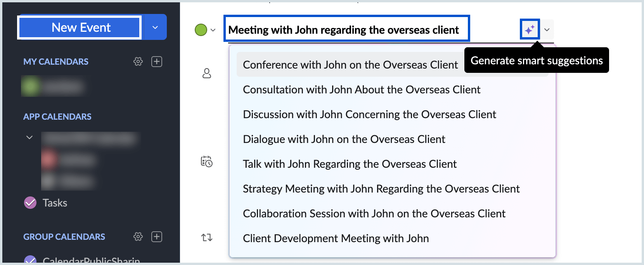Click the New Event button

pos(81,28)
